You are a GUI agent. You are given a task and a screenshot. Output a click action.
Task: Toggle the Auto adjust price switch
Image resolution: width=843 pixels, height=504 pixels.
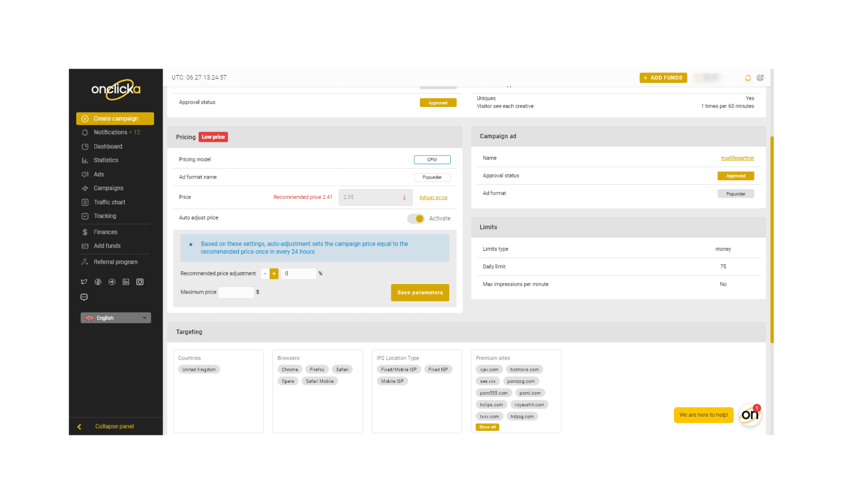[x=416, y=218]
